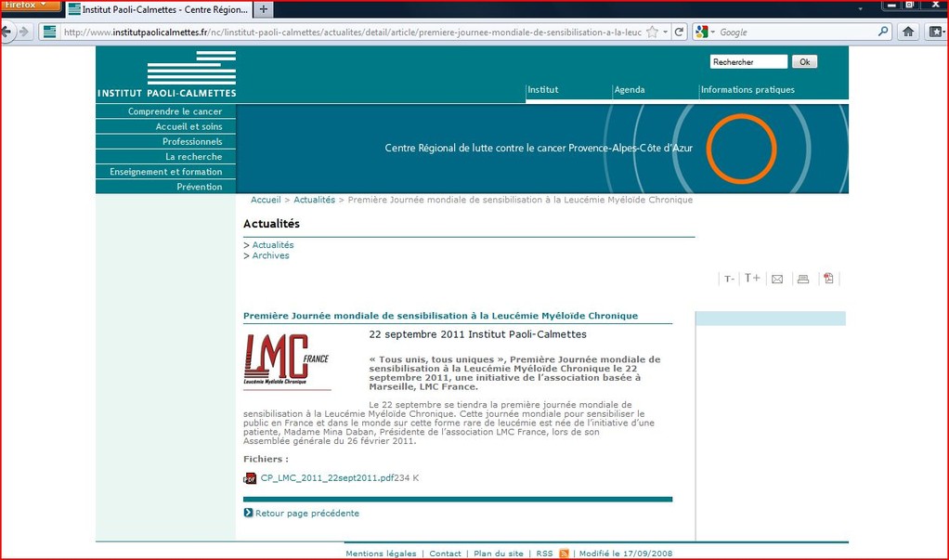Click the address bar URL
The height and width of the screenshot is (560, 949).
pyautogui.click(x=352, y=33)
